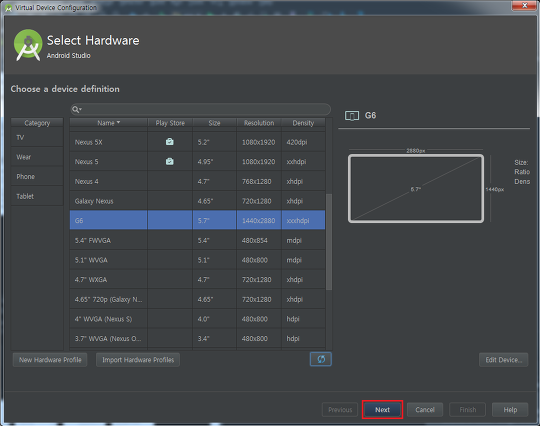Select the TV category

click(37, 137)
